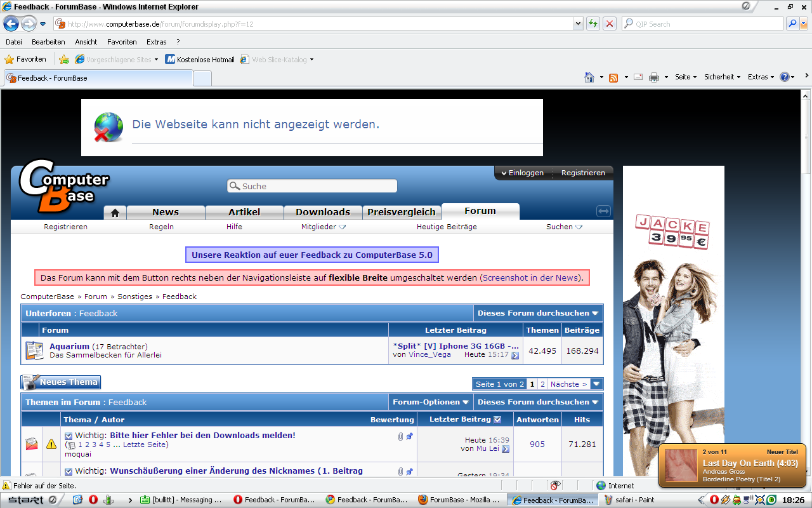Click Unsere Reaktion auf euer Feedback link
812x508 pixels.
pos(312,255)
